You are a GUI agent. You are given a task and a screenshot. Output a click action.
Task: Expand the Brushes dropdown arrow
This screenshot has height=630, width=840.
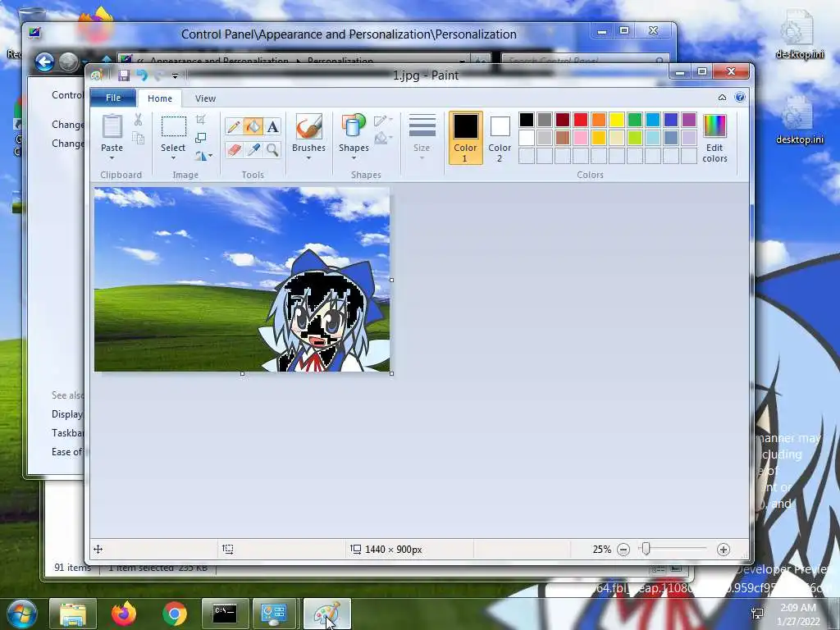(x=308, y=158)
